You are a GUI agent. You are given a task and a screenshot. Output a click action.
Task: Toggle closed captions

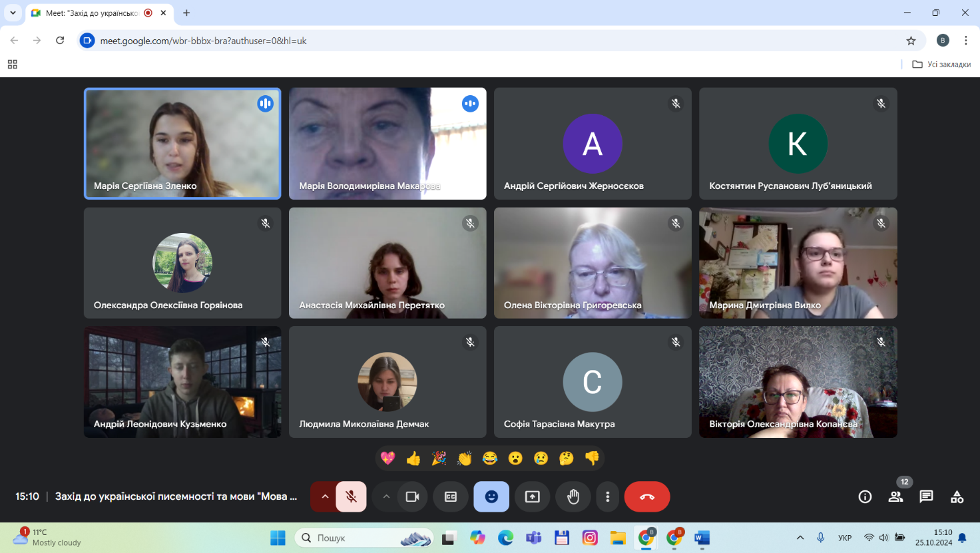(451, 496)
